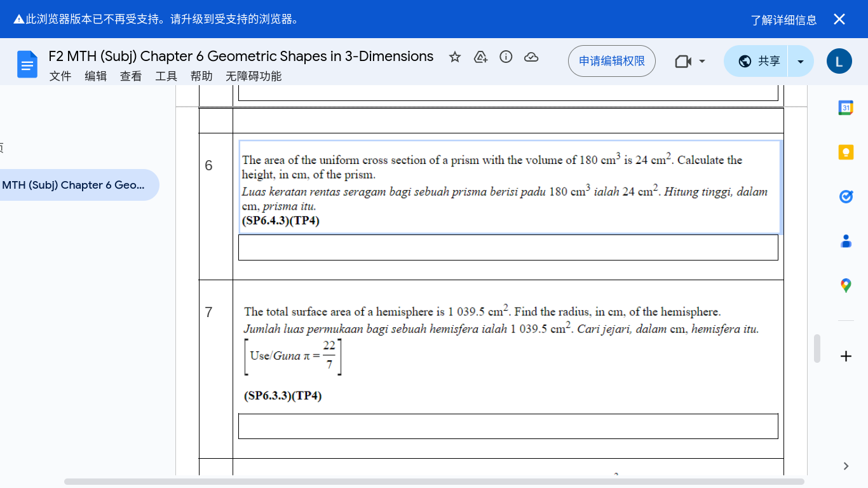Image resolution: width=868 pixels, height=488 pixels.
Task: Click 了解详细信息 link in banner
Action: pyautogui.click(x=784, y=20)
